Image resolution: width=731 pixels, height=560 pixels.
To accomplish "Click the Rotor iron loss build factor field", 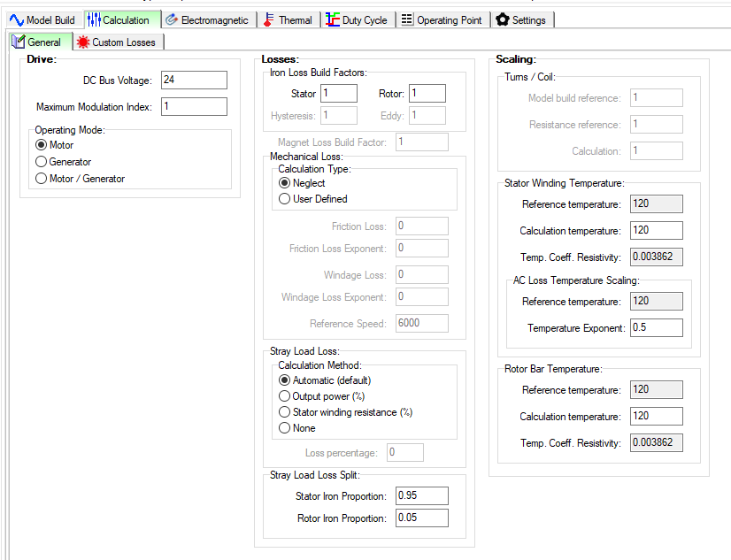I will [427, 93].
